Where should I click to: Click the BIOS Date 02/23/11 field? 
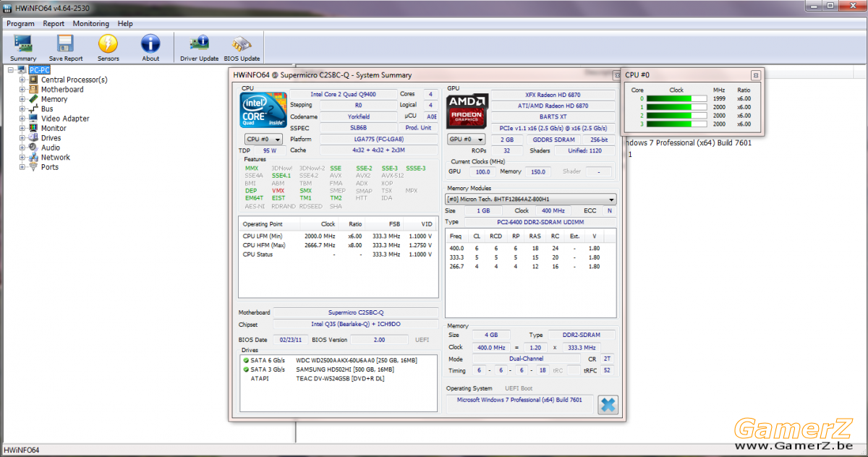click(x=290, y=340)
